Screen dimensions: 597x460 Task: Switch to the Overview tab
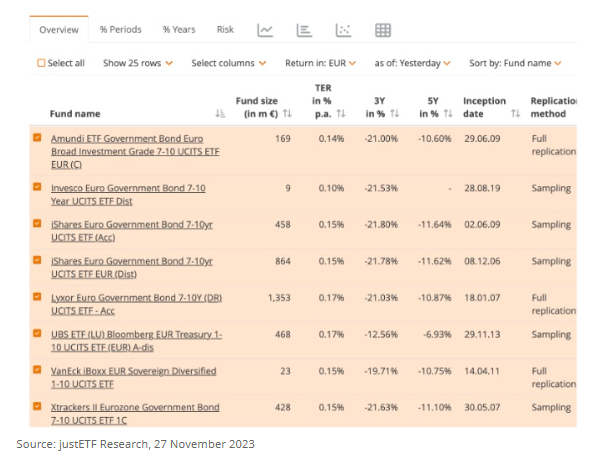[59, 30]
